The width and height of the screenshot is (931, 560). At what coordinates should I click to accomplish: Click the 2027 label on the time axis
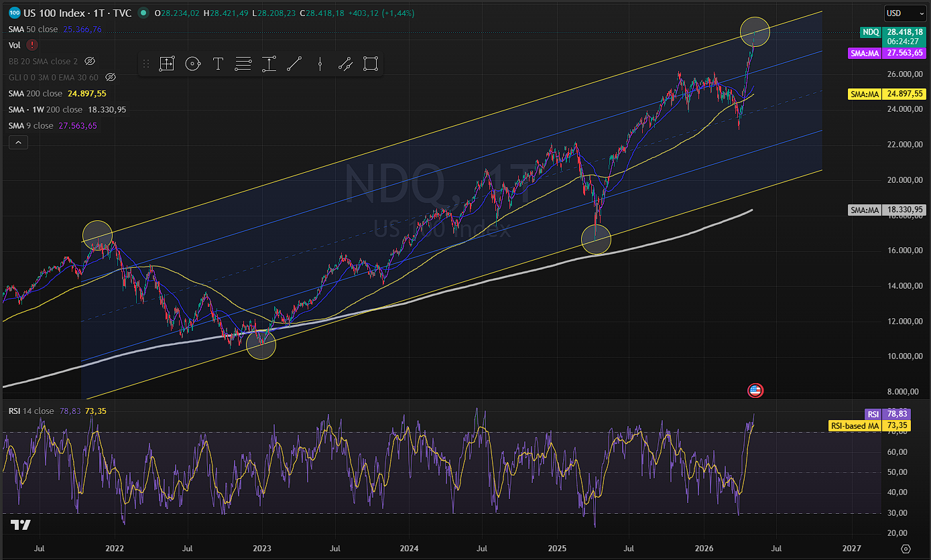(x=851, y=549)
